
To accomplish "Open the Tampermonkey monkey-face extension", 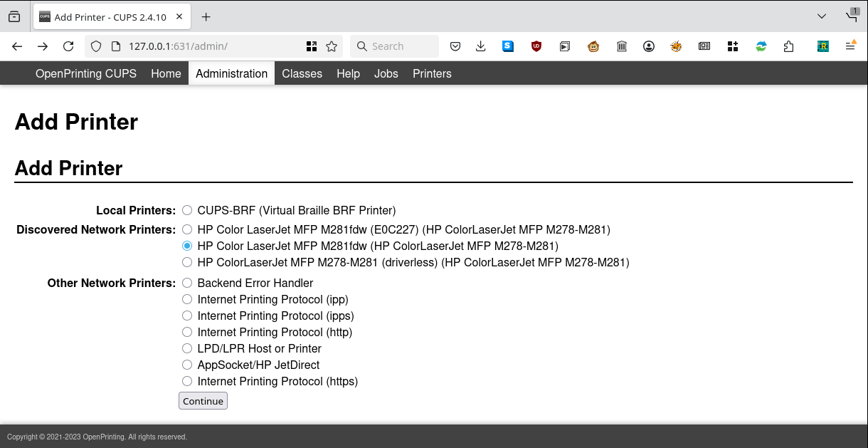I will [593, 46].
